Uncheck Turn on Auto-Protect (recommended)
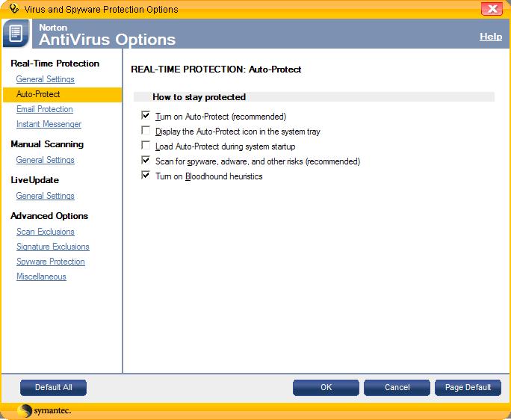This screenshot has width=511, height=420. pyautogui.click(x=146, y=115)
